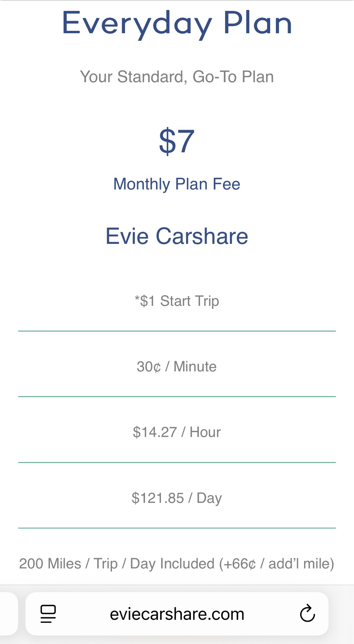
Task: Click the '+66¢ / add'l mile' note
Action: pyautogui.click(x=277, y=564)
